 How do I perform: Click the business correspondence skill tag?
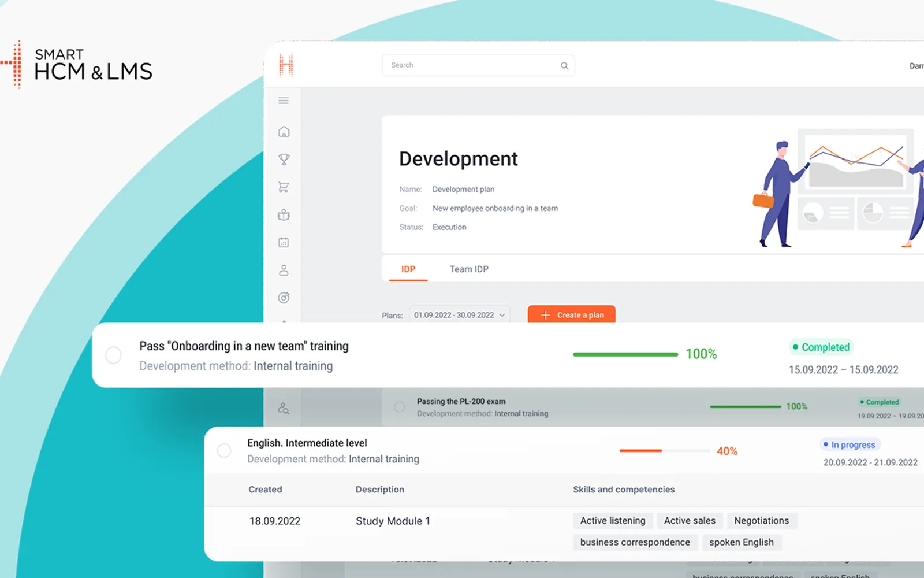click(635, 542)
